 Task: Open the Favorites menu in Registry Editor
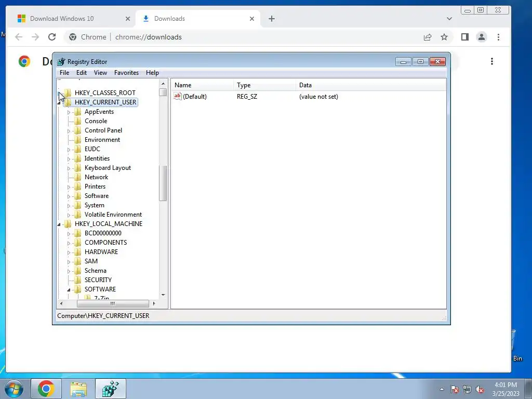coord(126,73)
